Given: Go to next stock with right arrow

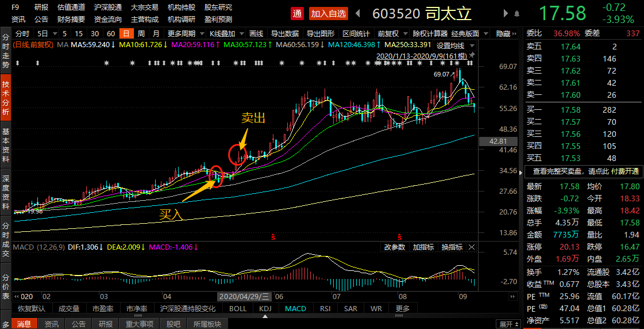Looking at the screenshot, I should pyautogui.click(x=506, y=13).
